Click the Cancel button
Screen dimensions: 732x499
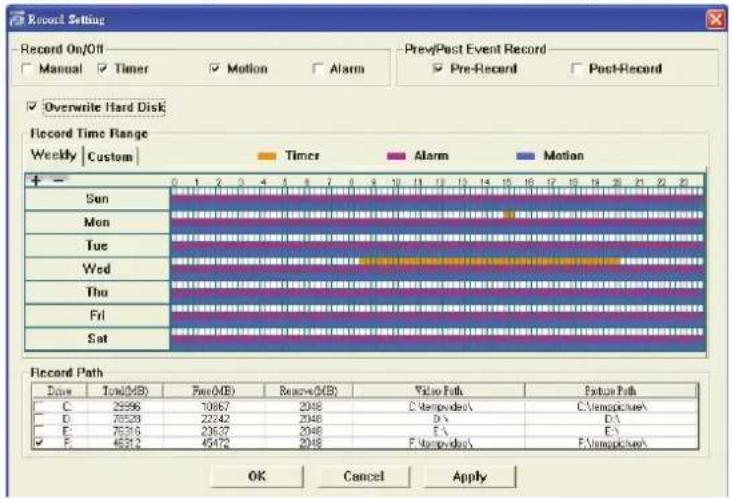(364, 476)
